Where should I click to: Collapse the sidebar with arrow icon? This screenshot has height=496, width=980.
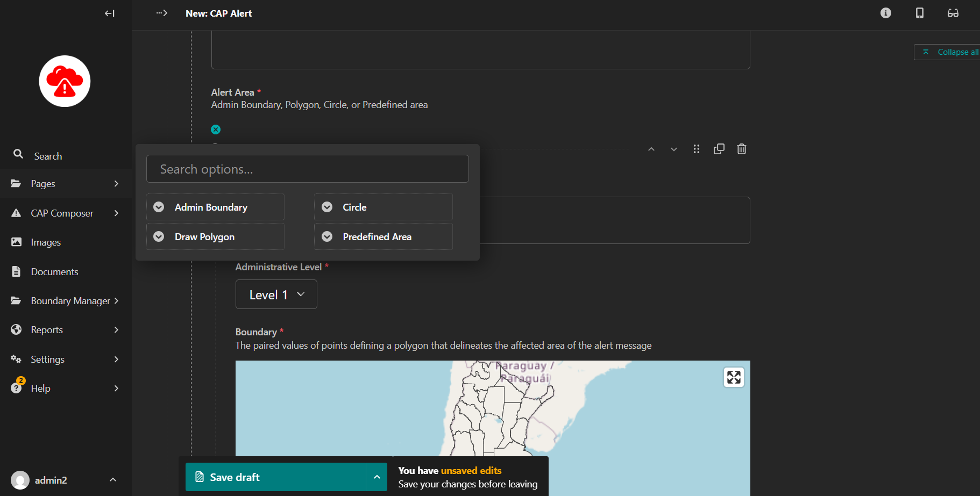point(110,13)
